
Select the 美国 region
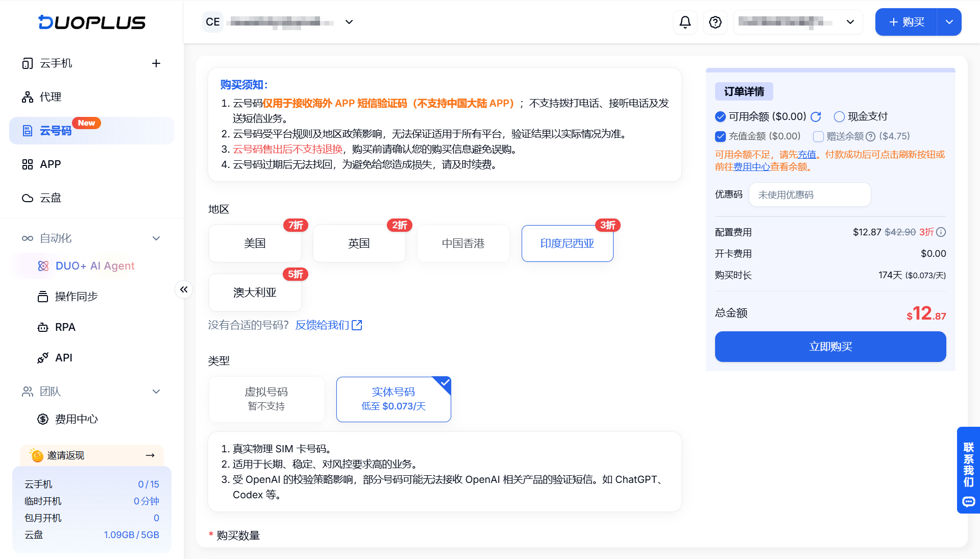coord(255,244)
